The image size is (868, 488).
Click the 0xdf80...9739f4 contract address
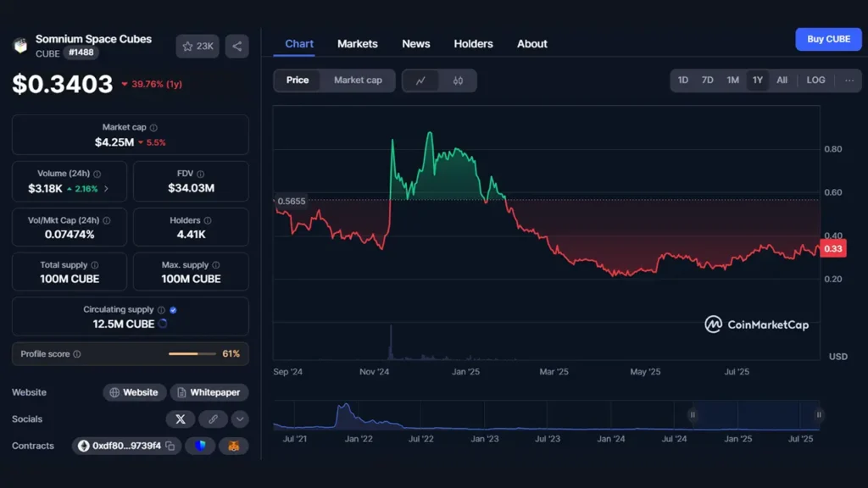coord(127,446)
